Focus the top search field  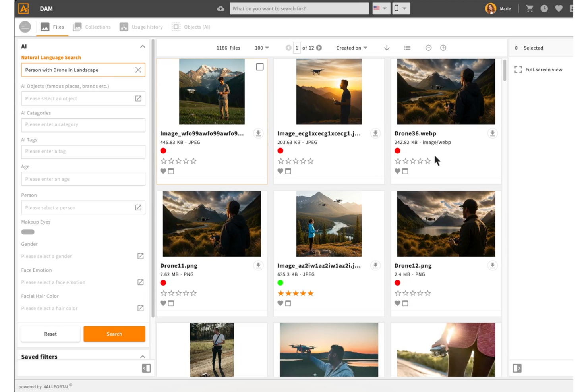click(299, 8)
